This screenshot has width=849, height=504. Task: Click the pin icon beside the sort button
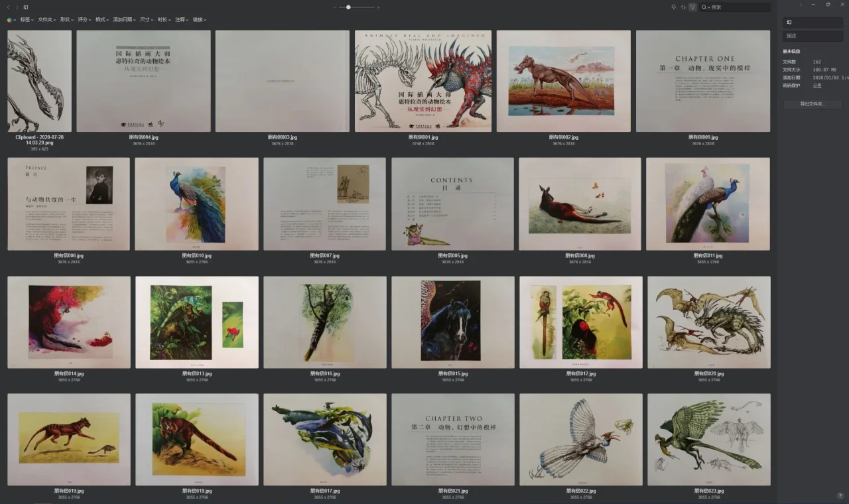point(673,7)
